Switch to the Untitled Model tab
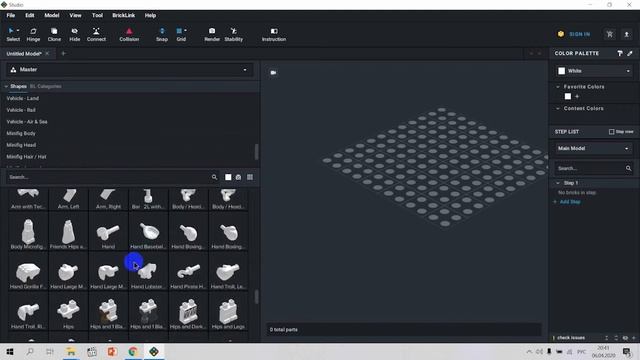This screenshot has width=640, height=360. [24, 53]
